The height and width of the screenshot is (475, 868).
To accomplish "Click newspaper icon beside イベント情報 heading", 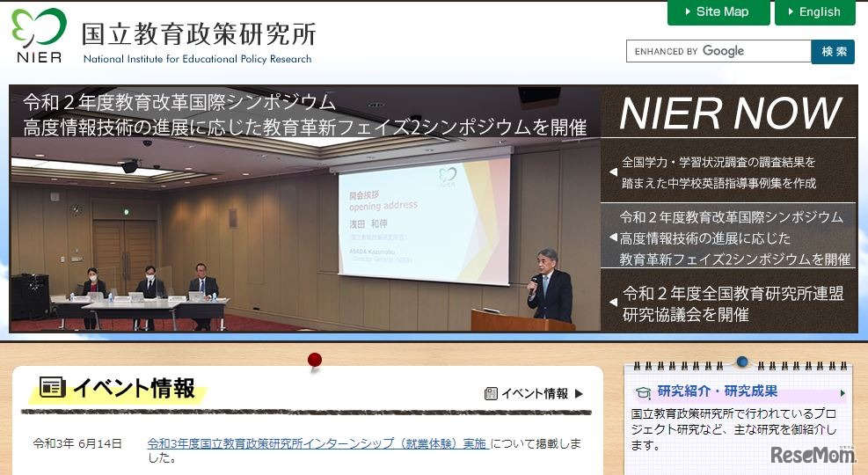I will [x=53, y=387].
